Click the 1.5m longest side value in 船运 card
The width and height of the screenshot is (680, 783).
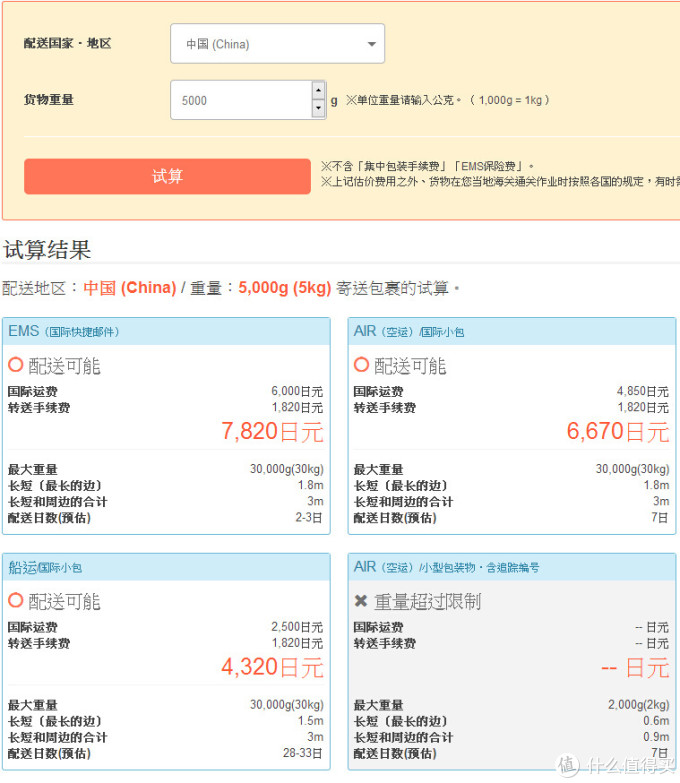[311, 721]
